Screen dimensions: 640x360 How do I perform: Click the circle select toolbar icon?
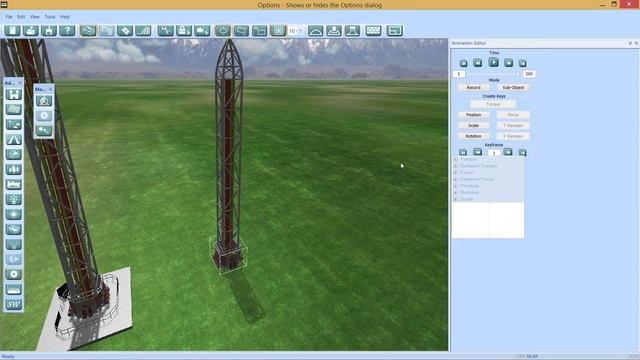point(223,31)
